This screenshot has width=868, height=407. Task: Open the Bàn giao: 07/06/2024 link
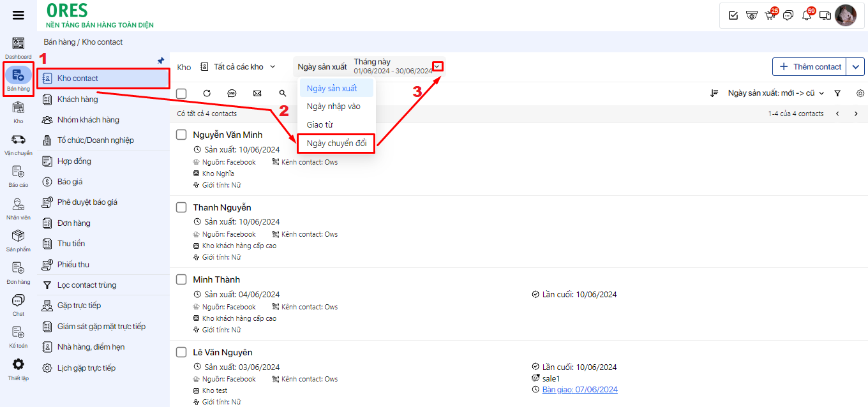(580, 390)
